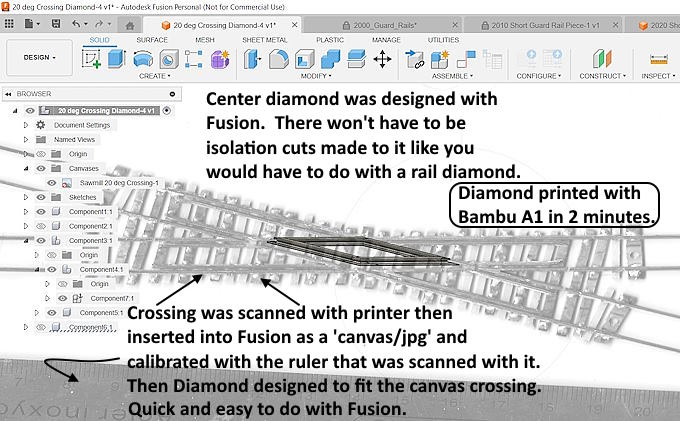Hide the Canvases folder using eye icon

[x=41, y=169]
